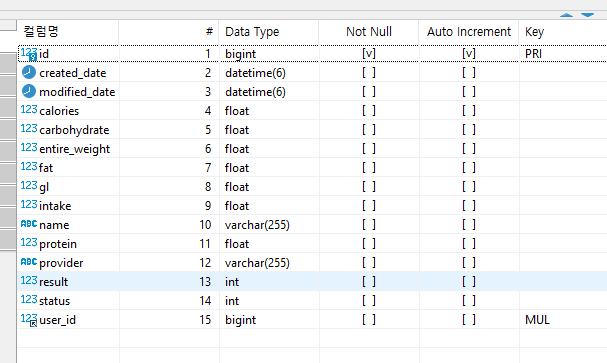The height and width of the screenshot is (363, 607).
Task: Toggle Not Null for id row
Action: tap(369, 53)
